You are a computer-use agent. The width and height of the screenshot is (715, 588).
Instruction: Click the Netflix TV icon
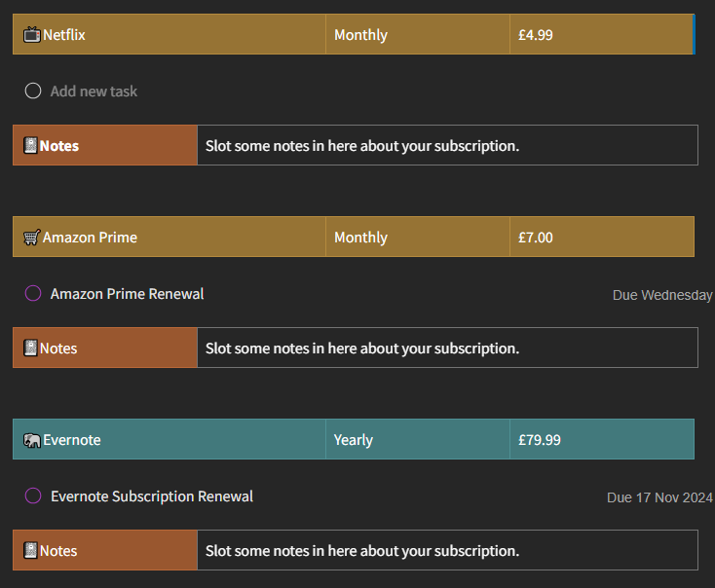pyautogui.click(x=32, y=35)
